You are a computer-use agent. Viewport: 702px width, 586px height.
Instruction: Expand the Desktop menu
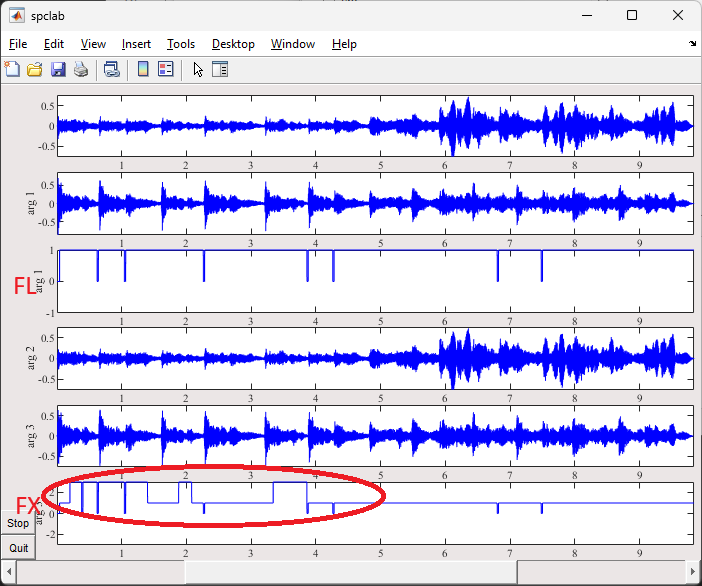pyautogui.click(x=233, y=44)
